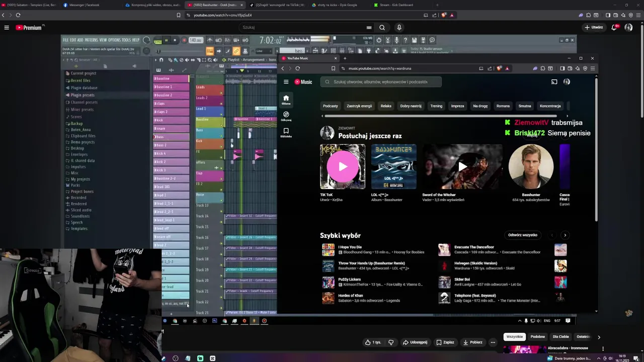Open the YouTube notifications bell
644x362 pixels.
pyautogui.click(x=614, y=27)
